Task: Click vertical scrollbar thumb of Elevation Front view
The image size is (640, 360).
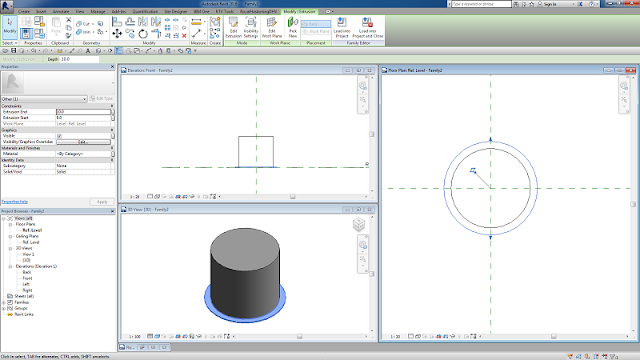Action: click(x=372, y=134)
